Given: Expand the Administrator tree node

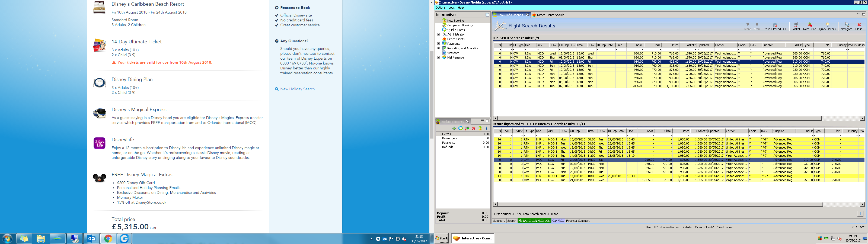Looking at the screenshot, I should [438, 34].
